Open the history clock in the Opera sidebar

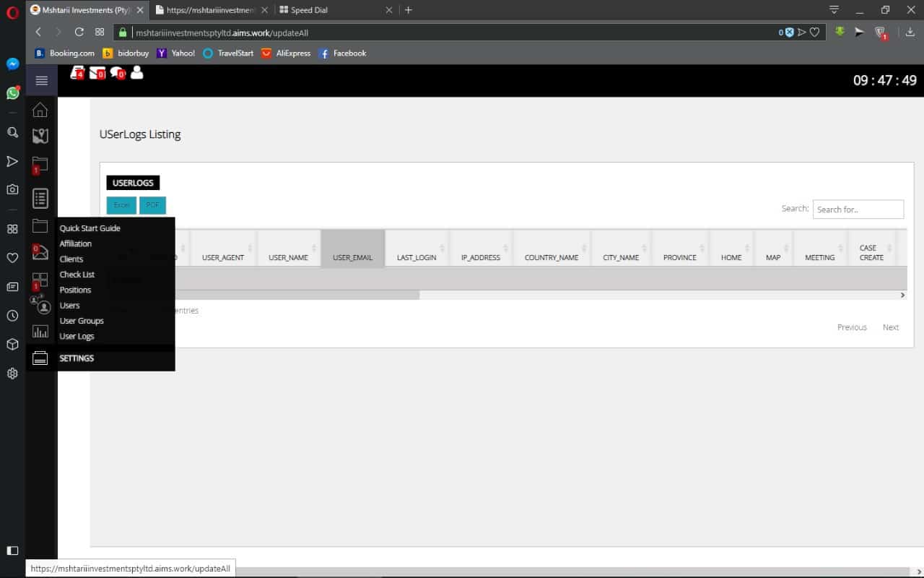tap(12, 316)
